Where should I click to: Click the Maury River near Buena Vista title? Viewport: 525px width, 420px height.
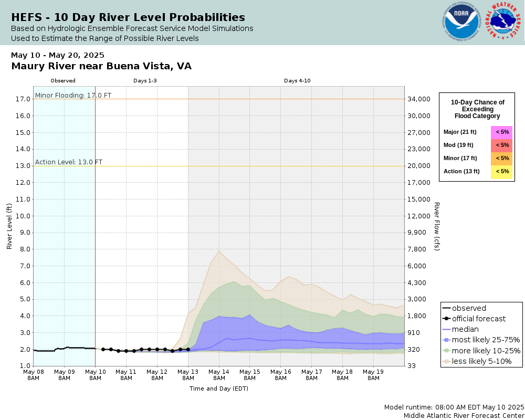point(101,66)
